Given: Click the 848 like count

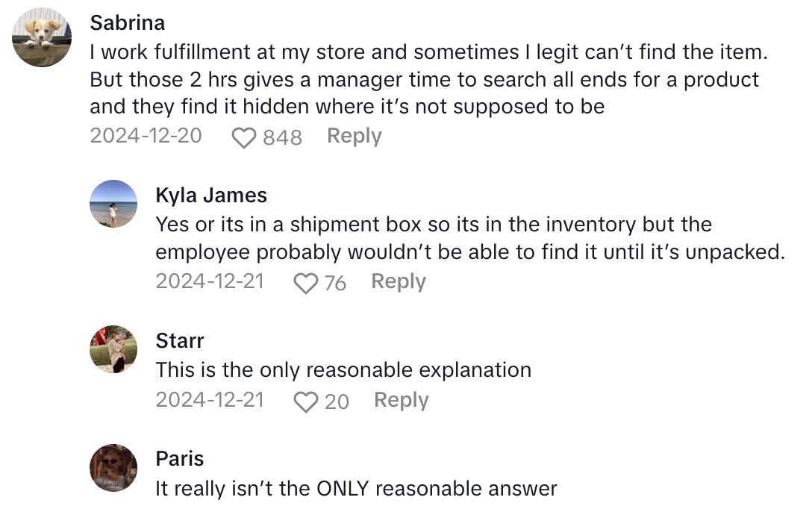Looking at the screenshot, I should (282, 138).
